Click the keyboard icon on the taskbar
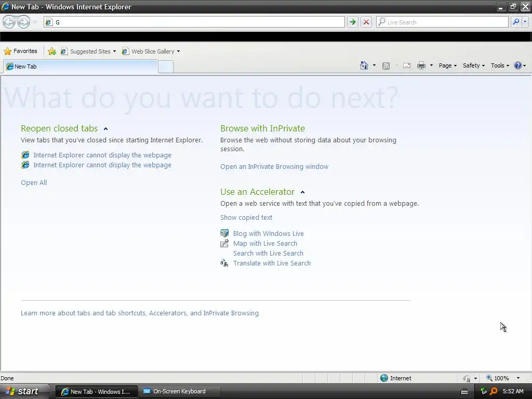 click(464, 392)
